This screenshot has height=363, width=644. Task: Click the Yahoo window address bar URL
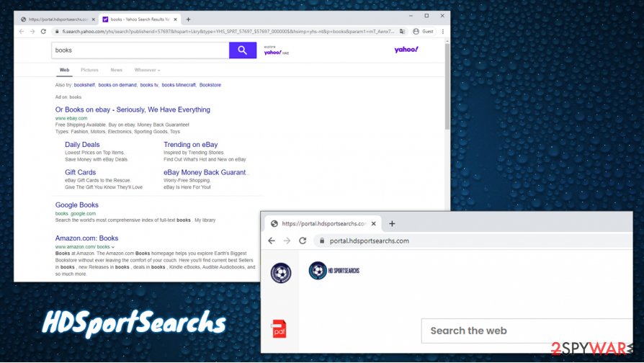pos(228,31)
